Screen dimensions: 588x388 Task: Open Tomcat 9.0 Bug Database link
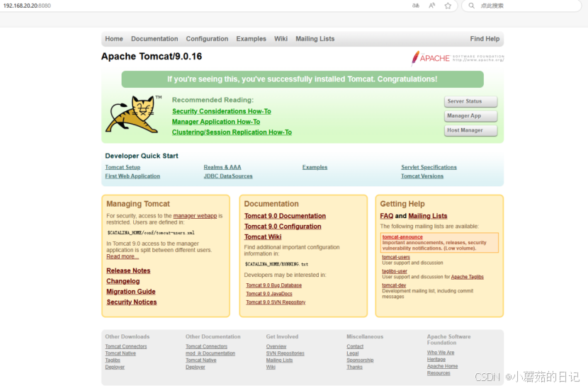pos(273,285)
